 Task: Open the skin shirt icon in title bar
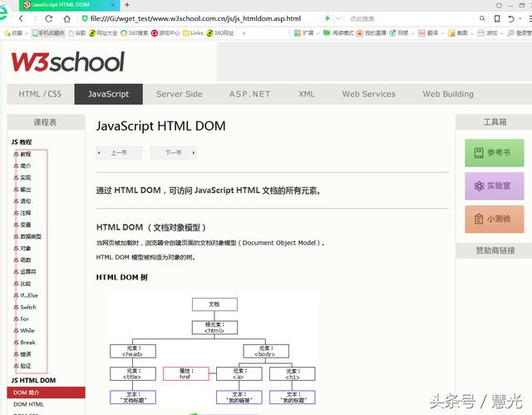[499, 5]
